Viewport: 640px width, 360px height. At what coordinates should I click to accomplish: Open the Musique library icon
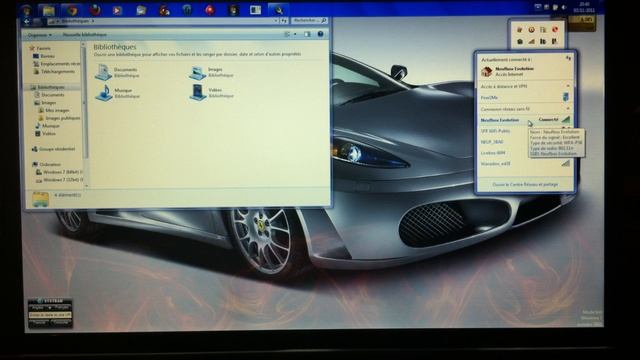pyautogui.click(x=104, y=93)
